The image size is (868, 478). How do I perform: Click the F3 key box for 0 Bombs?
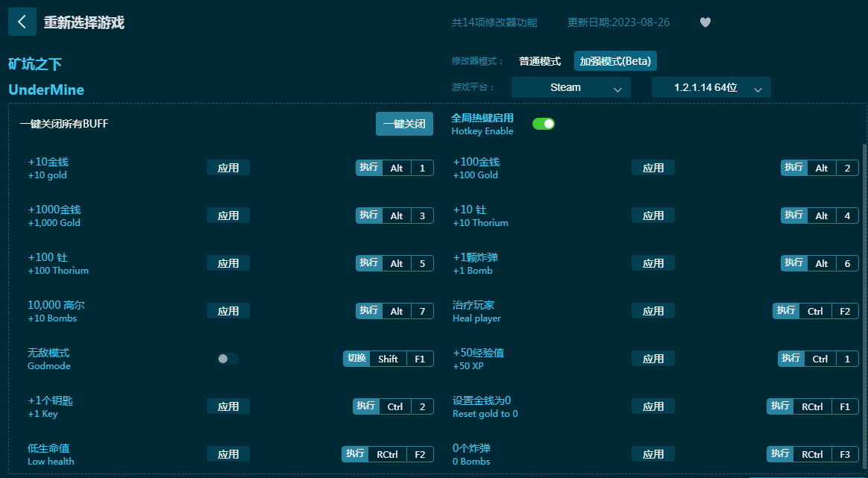point(845,454)
